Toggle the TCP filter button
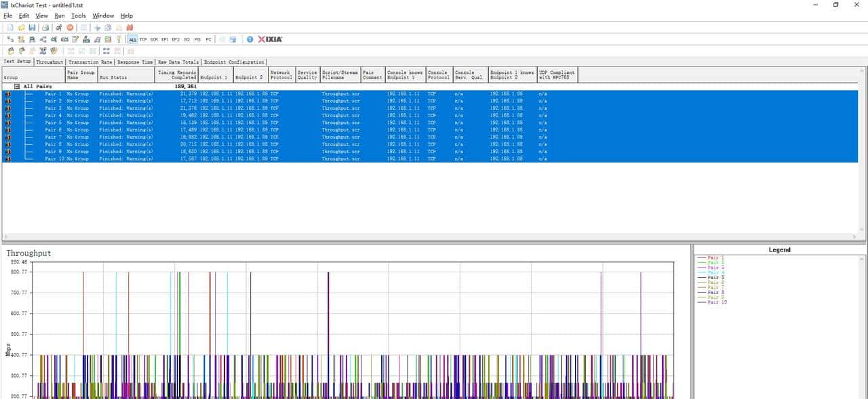The height and width of the screenshot is (399, 868). [143, 39]
